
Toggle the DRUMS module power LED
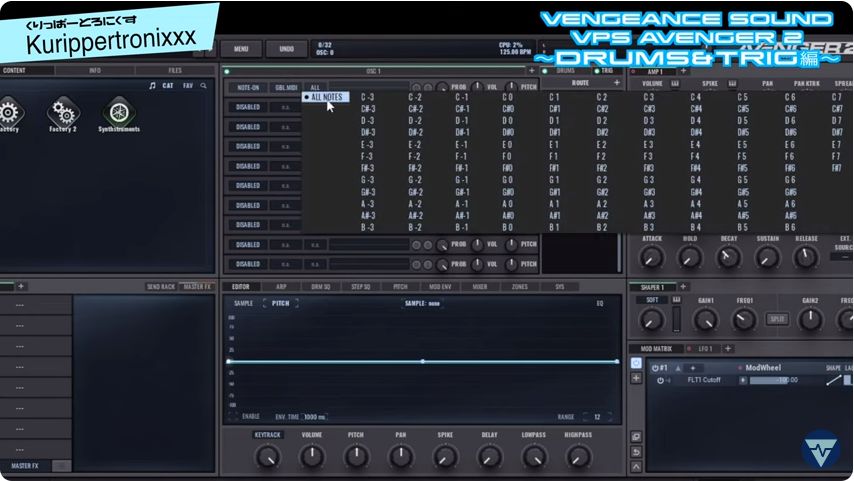click(545, 71)
